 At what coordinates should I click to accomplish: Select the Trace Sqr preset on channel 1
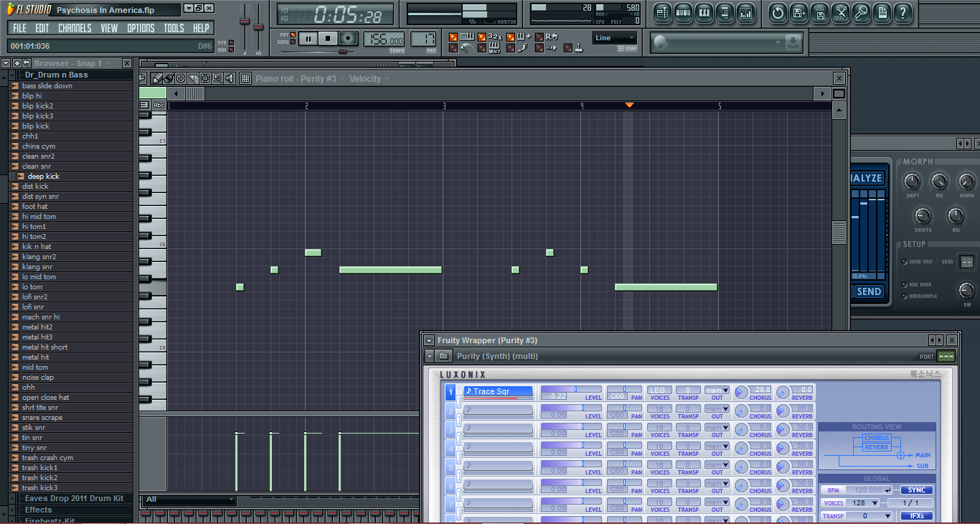[x=498, y=391]
